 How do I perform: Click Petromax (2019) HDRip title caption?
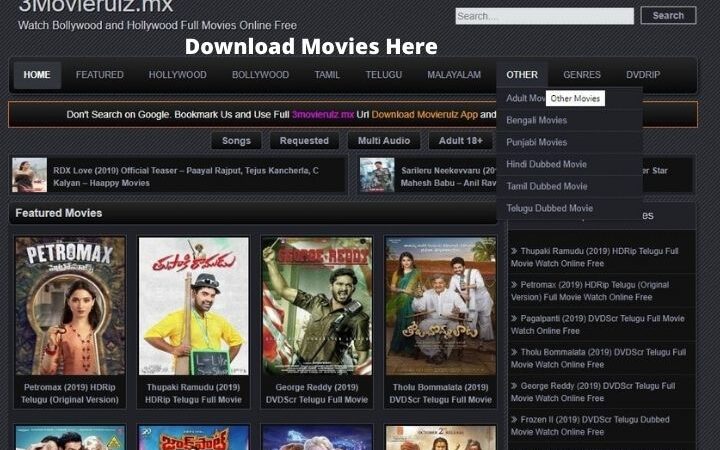(x=70, y=394)
